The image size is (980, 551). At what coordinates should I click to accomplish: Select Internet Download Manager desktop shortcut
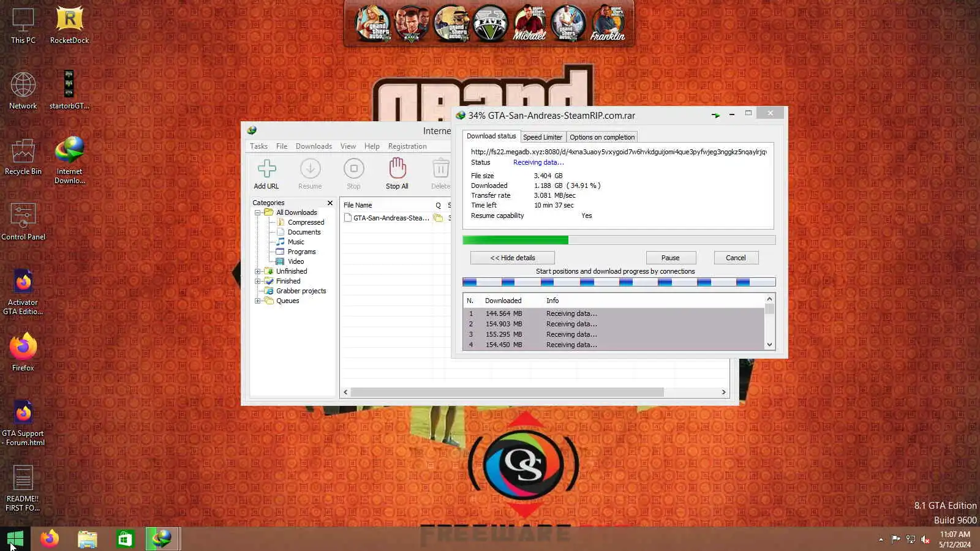tap(69, 160)
